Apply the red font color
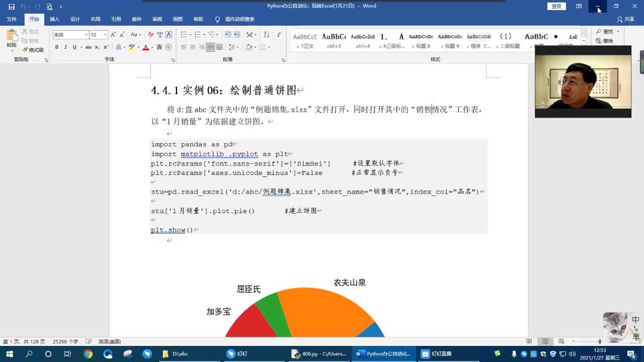This screenshot has height=362, width=644. [x=145, y=47]
